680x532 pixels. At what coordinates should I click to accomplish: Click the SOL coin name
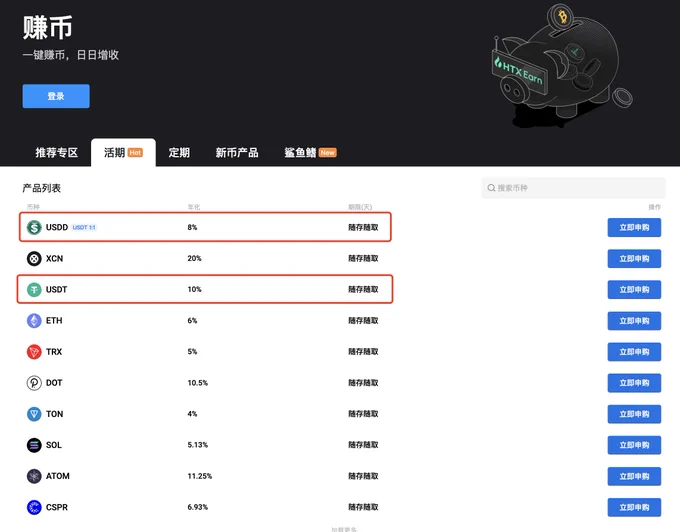pyautogui.click(x=54, y=445)
